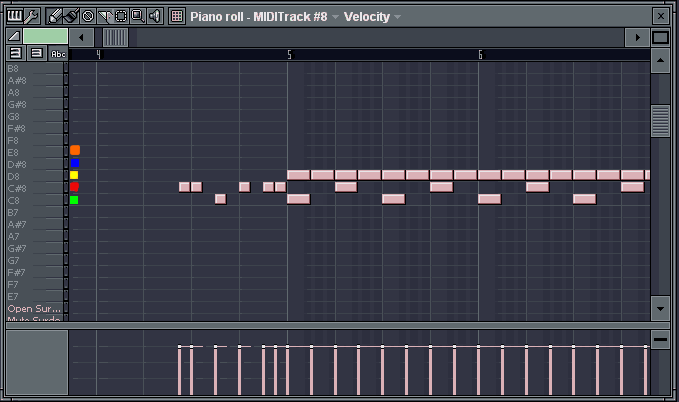Click the A#8 key label

point(17,81)
